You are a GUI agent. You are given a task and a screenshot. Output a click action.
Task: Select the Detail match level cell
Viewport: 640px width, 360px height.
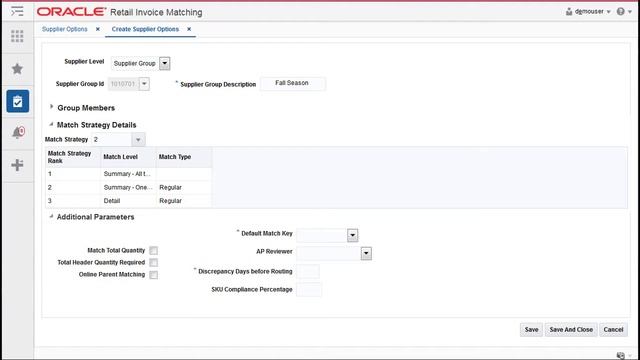coord(128,201)
